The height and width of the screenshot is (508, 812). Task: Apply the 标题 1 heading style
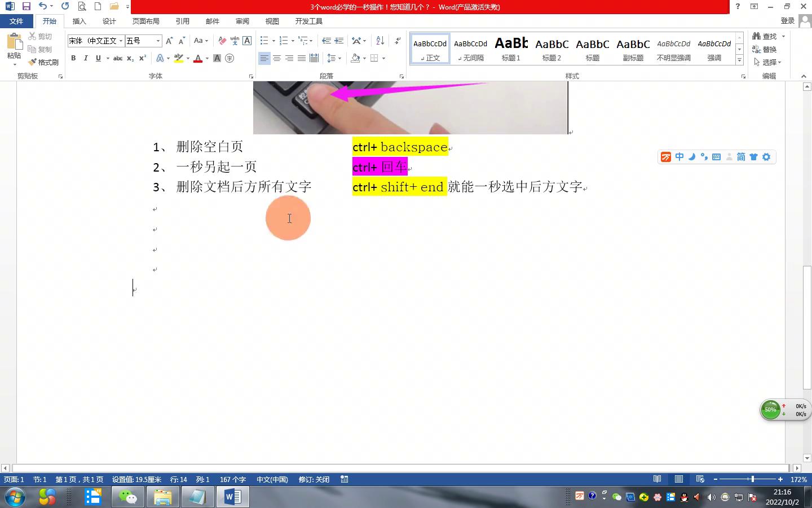coord(511,49)
